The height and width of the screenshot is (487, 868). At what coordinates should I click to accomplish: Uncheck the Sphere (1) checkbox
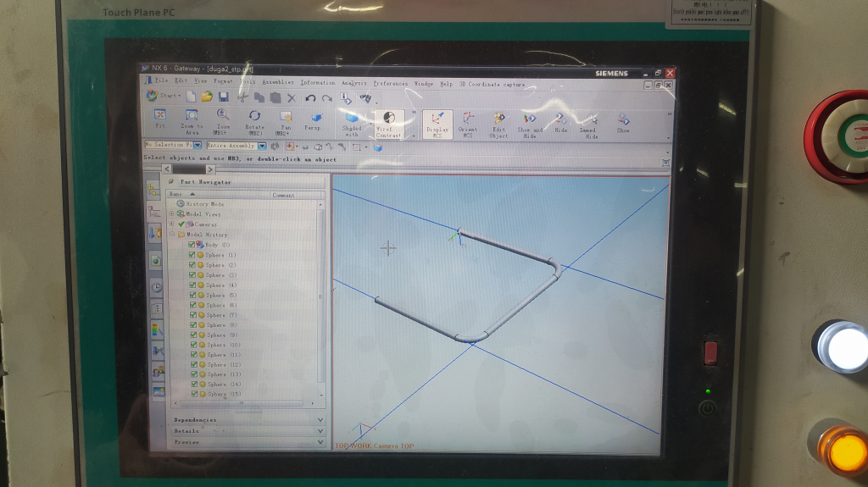tap(192, 255)
